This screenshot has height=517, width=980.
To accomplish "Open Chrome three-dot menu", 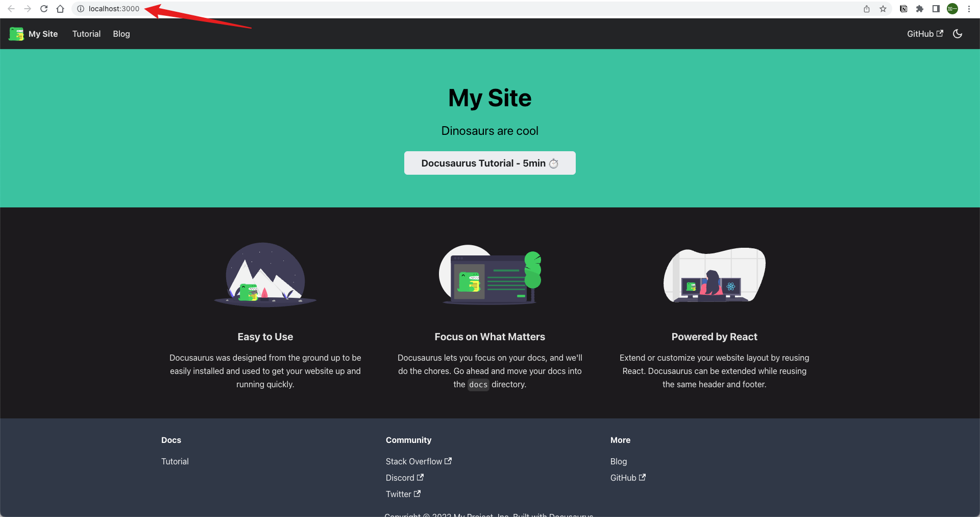I will (x=969, y=9).
